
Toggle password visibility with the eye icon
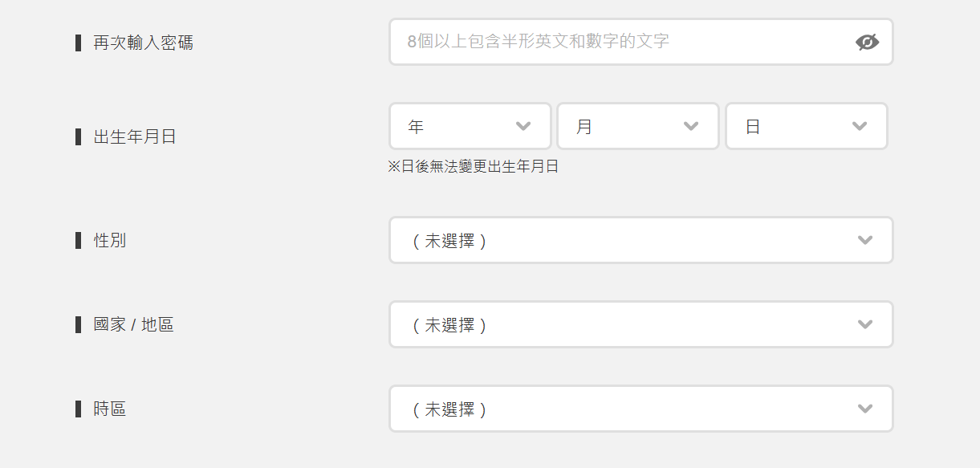click(x=867, y=42)
